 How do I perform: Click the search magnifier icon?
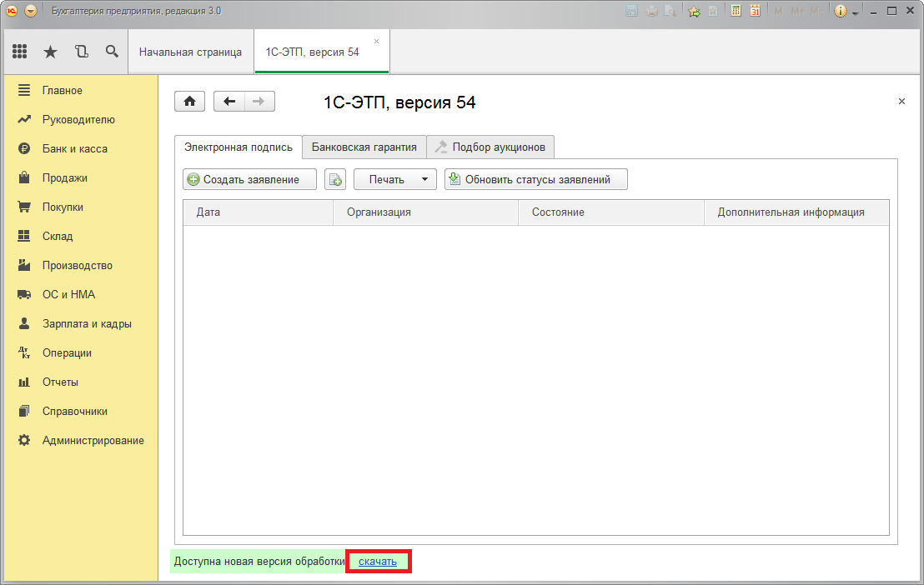[112, 52]
